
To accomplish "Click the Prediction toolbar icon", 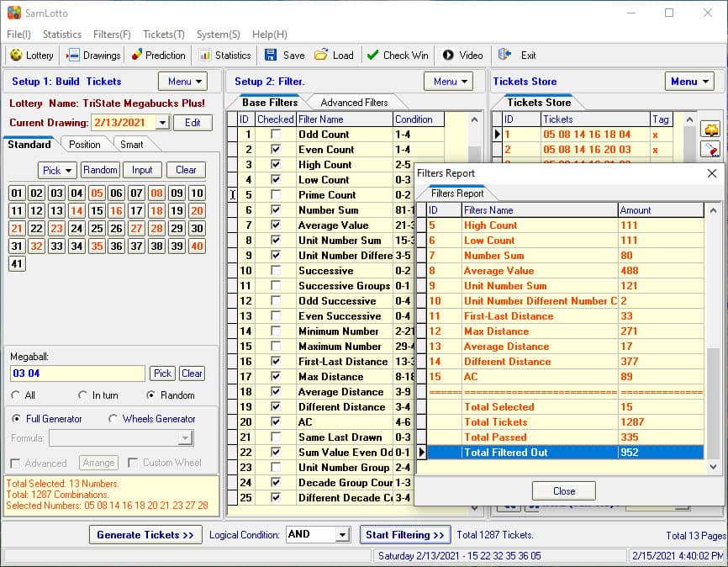I will click(x=136, y=55).
